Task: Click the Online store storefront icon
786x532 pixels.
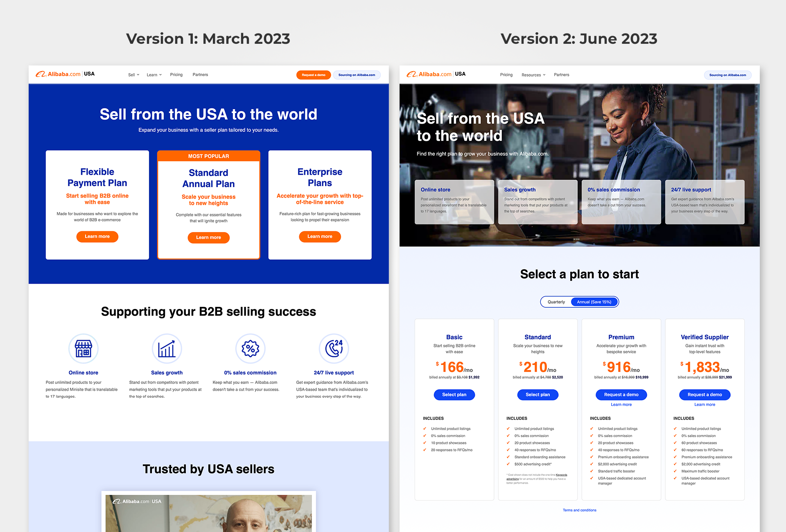Action: pyautogui.click(x=84, y=349)
